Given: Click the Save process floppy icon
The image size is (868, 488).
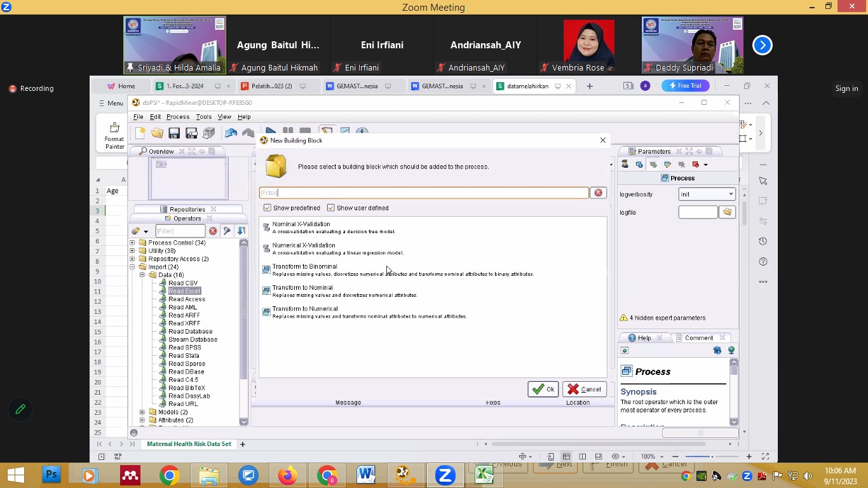Looking at the screenshot, I should (x=174, y=133).
